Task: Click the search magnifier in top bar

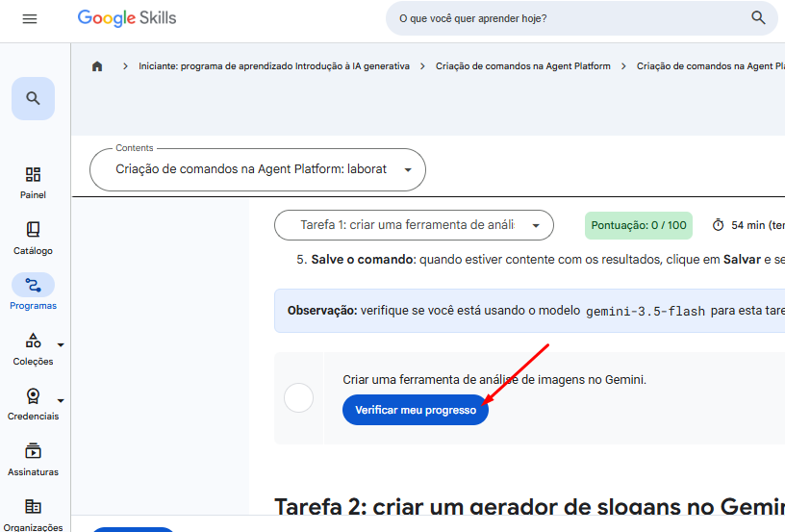Action: click(x=758, y=18)
